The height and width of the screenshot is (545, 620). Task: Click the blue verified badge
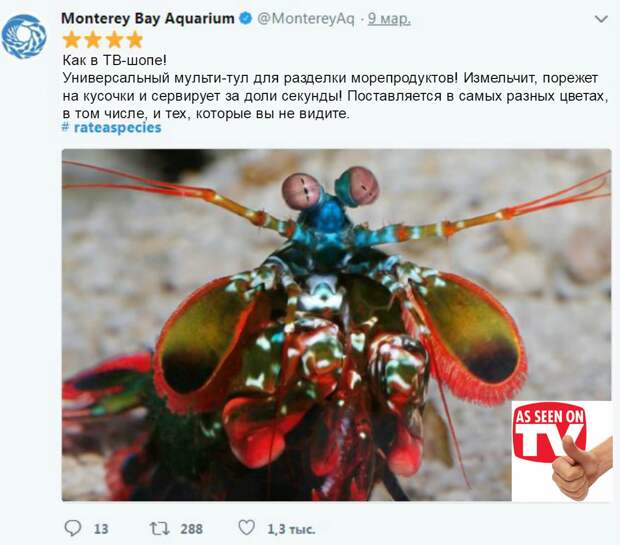pyautogui.click(x=246, y=18)
